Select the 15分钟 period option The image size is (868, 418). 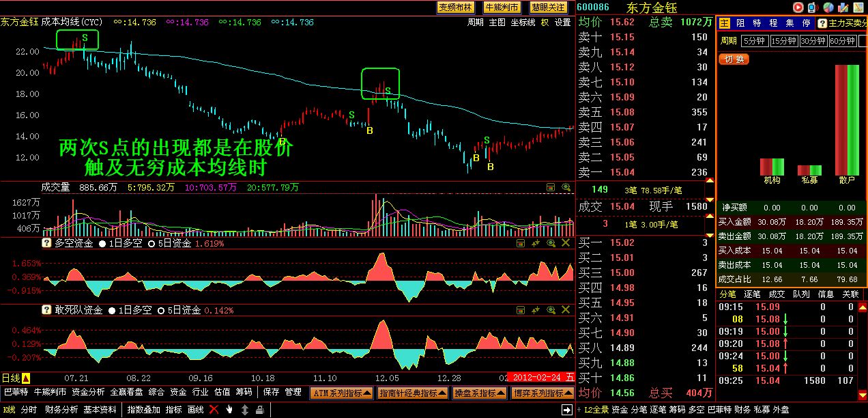[x=784, y=41]
